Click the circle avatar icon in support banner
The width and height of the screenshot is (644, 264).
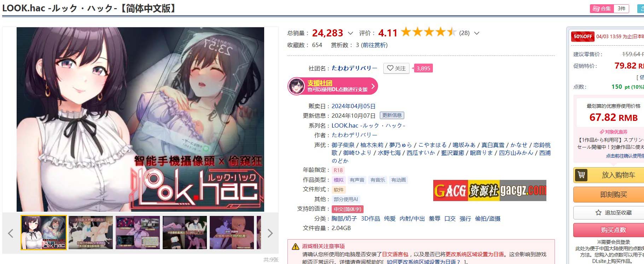[x=296, y=86]
